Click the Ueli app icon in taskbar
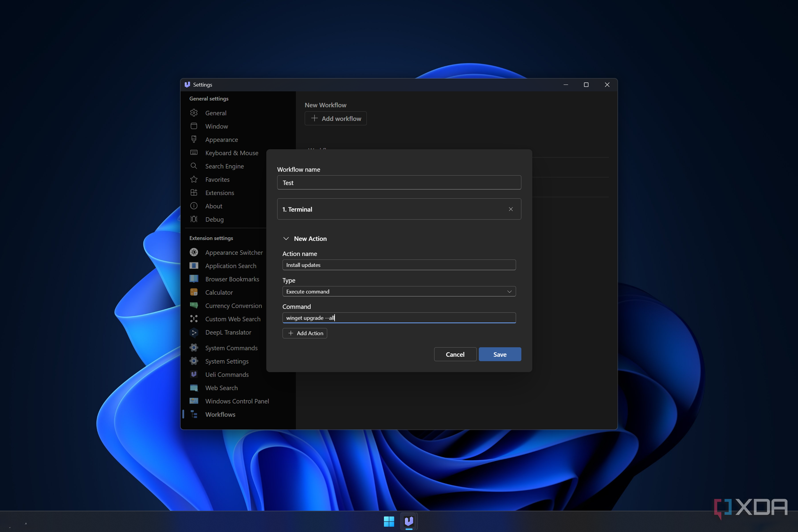Viewport: 798px width, 532px height. coord(409,521)
